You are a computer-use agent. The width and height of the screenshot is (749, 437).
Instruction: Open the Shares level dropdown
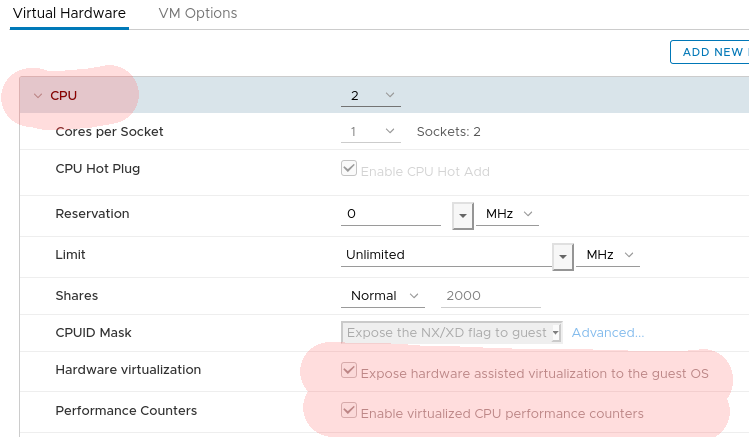[383, 296]
